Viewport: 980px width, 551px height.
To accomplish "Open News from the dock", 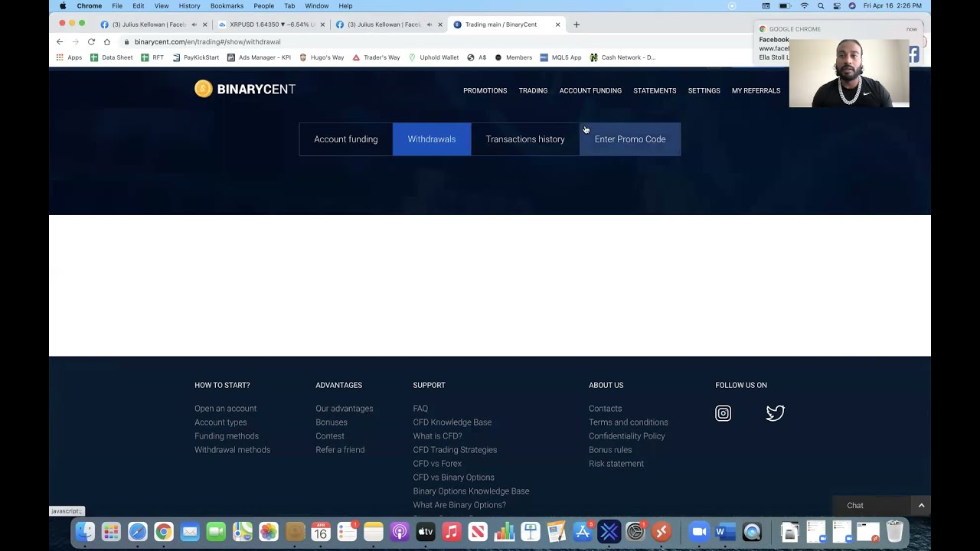I will [x=478, y=531].
